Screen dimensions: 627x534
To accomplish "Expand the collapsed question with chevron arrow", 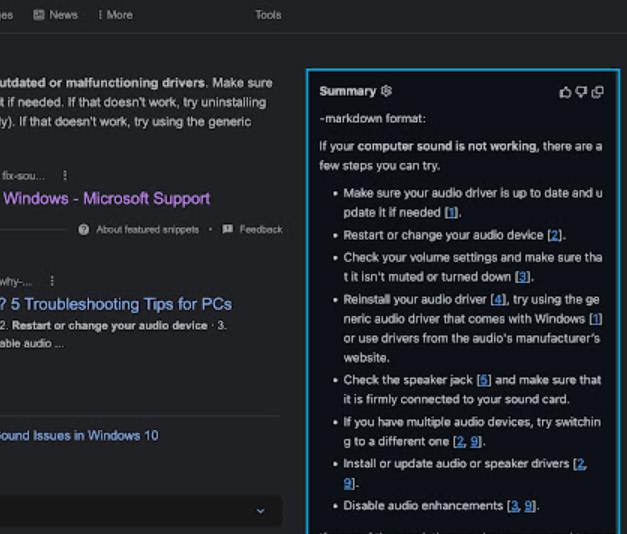I will point(260,511).
